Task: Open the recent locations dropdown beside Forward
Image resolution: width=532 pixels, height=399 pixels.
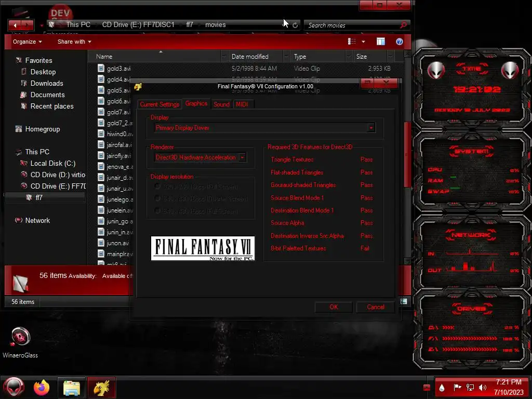Action: click(x=42, y=25)
